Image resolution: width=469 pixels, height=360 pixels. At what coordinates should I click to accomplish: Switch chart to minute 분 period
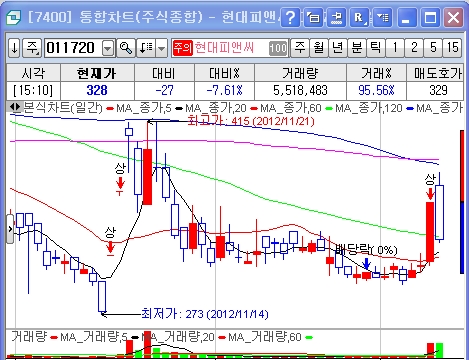(357, 48)
